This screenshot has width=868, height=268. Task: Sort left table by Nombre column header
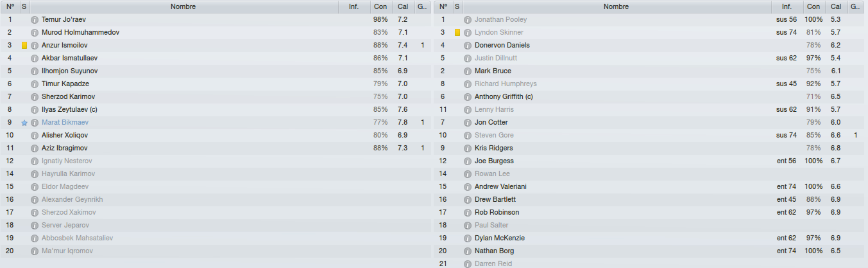coord(183,6)
